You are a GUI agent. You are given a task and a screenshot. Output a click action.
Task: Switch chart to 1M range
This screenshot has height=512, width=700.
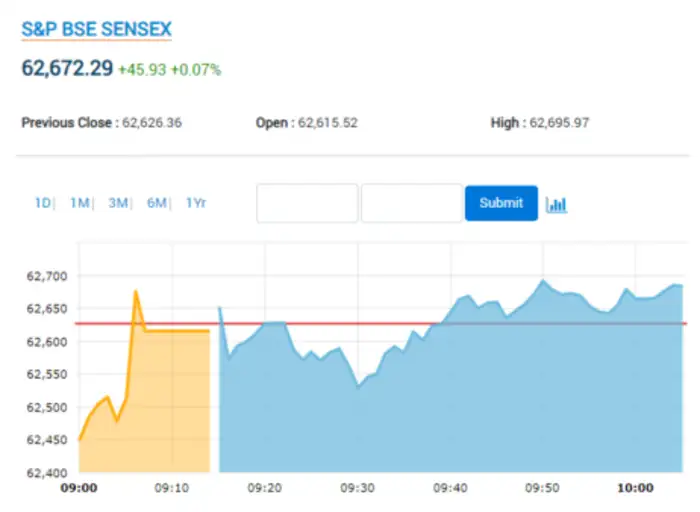[80, 203]
